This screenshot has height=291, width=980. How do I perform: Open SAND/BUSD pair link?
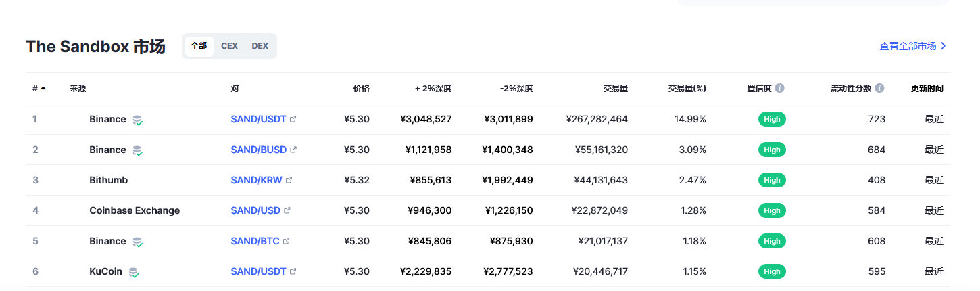coord(259,150)
